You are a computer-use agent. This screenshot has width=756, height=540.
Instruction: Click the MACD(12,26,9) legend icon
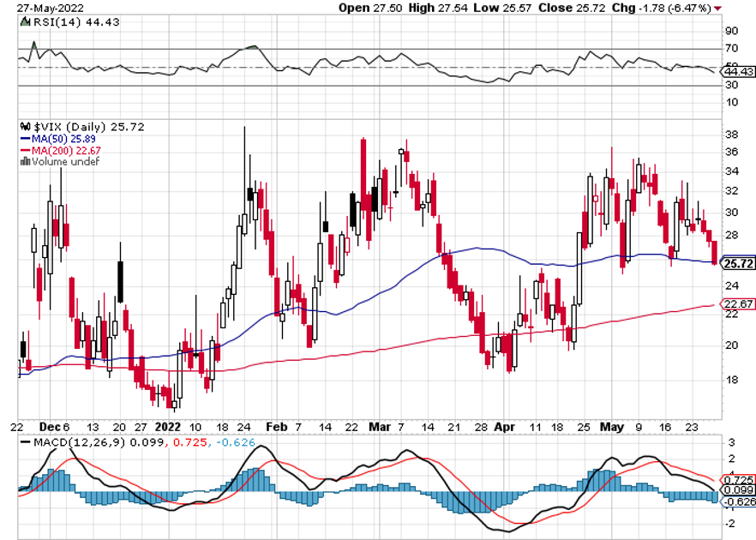coord(25,441)
